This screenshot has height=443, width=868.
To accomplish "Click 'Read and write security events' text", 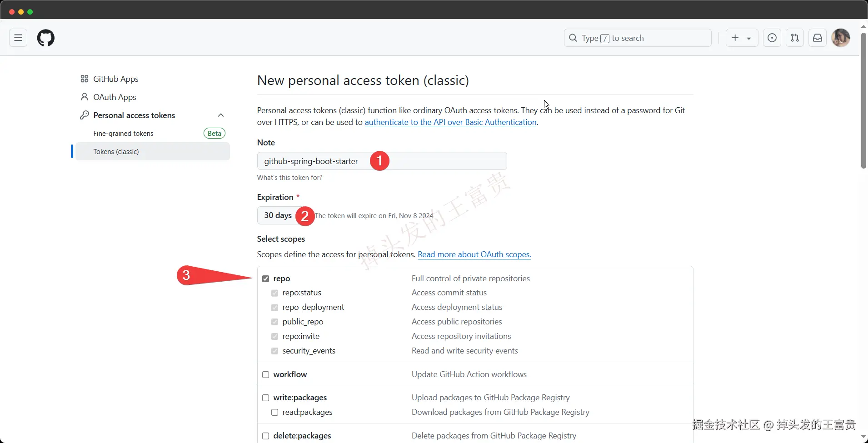I will pyautogui.click(x=464, y=351).
